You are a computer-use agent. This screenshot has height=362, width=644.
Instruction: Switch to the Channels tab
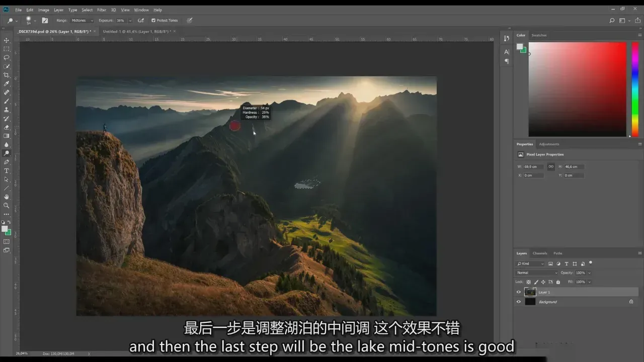(540, 253)
